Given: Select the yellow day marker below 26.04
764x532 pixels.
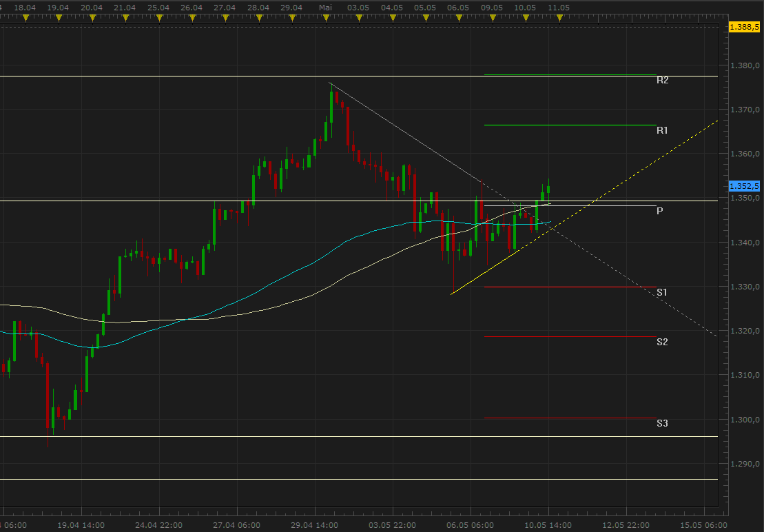Looking at the screenshot, I should coord(192,18).
